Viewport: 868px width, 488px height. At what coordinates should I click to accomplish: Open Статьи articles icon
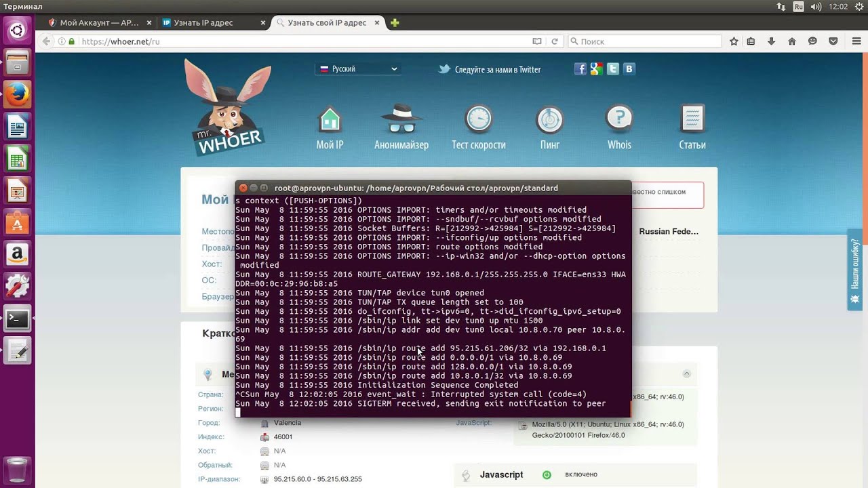(x=692, y=120)
